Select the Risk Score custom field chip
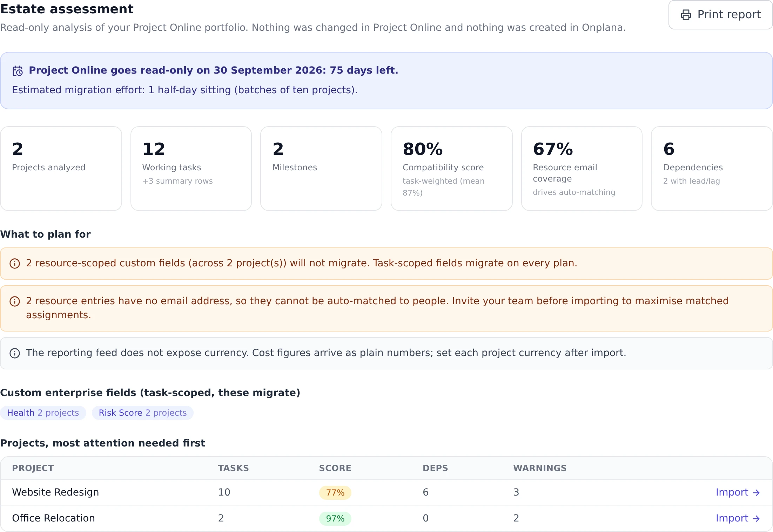The height and width of the screenshot is (532, 773). pos(143,413)
